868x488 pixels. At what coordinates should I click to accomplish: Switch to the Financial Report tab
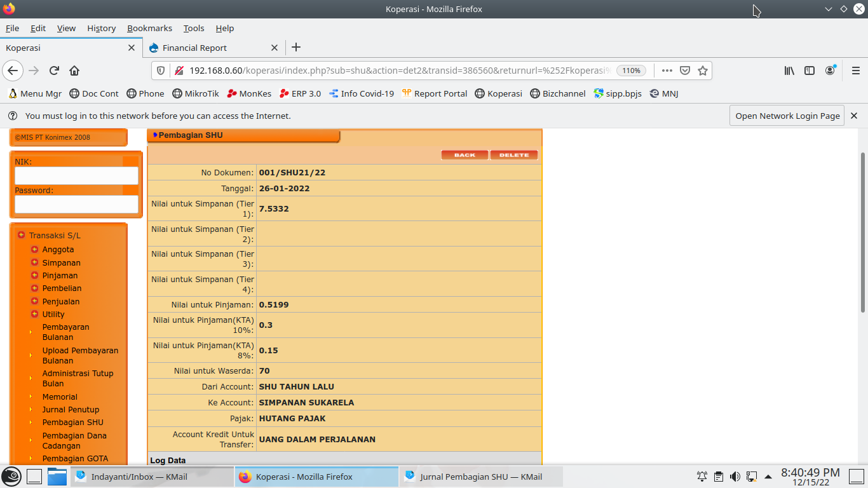[194, 48]
